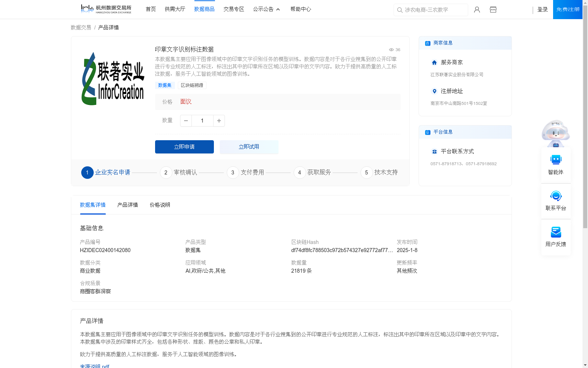588x368 pixels.
Task: Click the search magnifier icon
Action: click(x=400, y=10)
